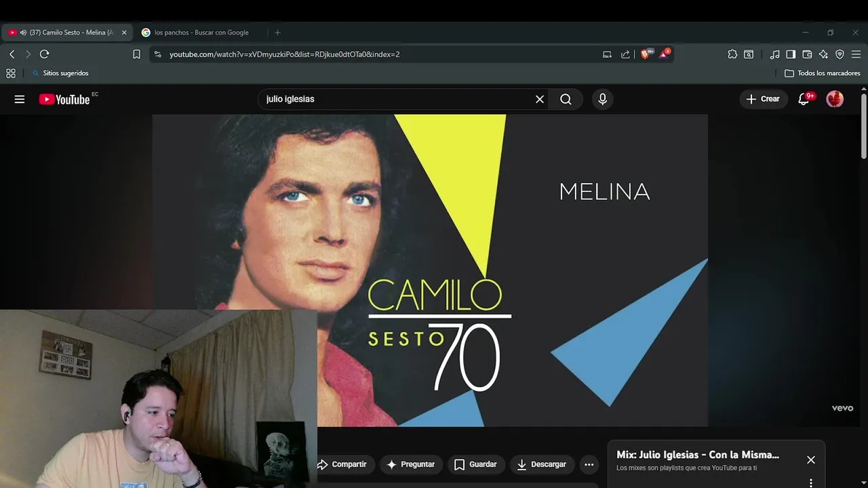Open the browser main menu
This screenshot has width=868, height=488.
click(857, 54)
